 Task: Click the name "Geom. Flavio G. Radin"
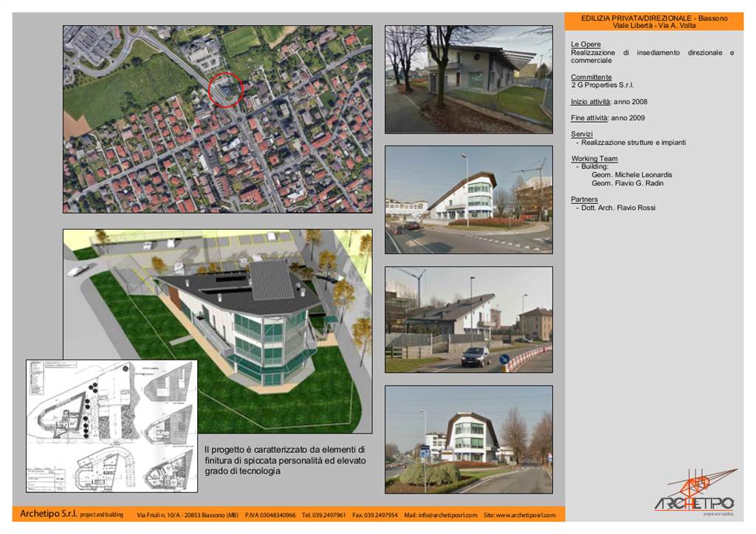628,183
